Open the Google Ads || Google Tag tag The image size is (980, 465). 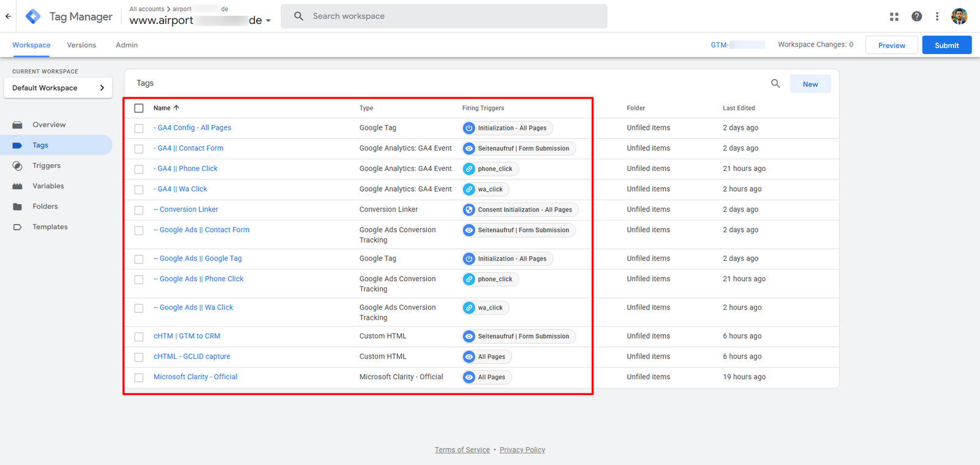(x=198, y=259)
